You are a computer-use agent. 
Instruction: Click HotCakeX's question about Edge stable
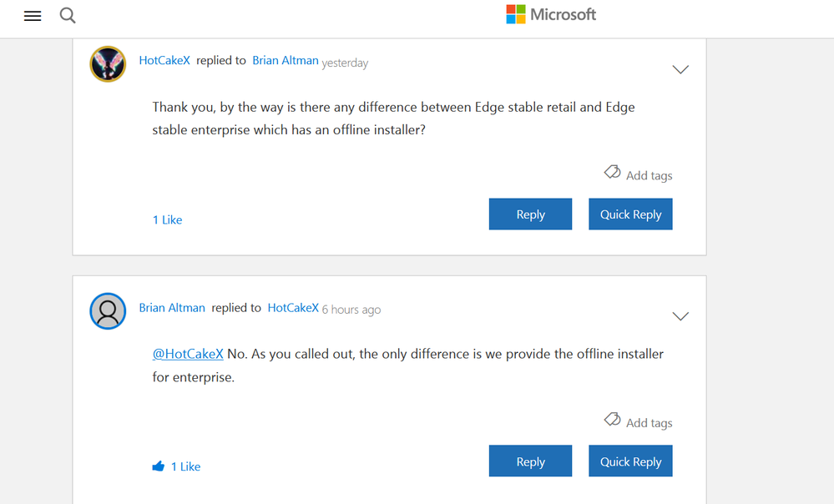click(393, 118)
